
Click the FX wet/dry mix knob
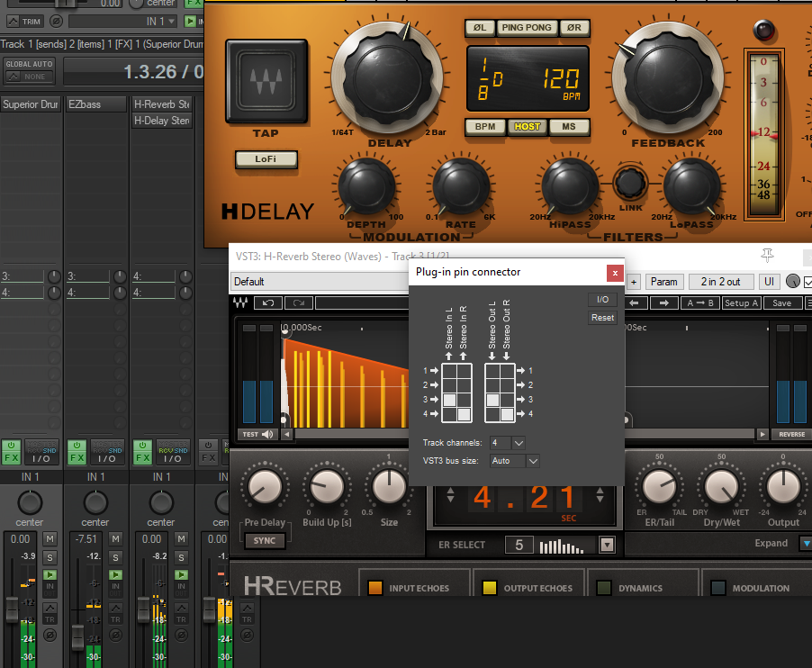tap(793, 281)
